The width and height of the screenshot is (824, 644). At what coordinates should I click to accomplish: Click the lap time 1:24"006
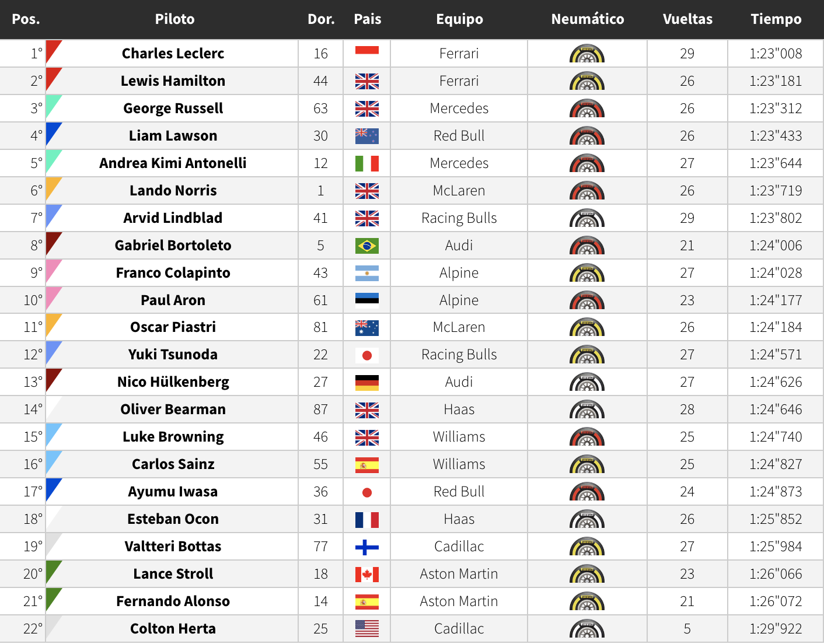click(x=776, y=246)
